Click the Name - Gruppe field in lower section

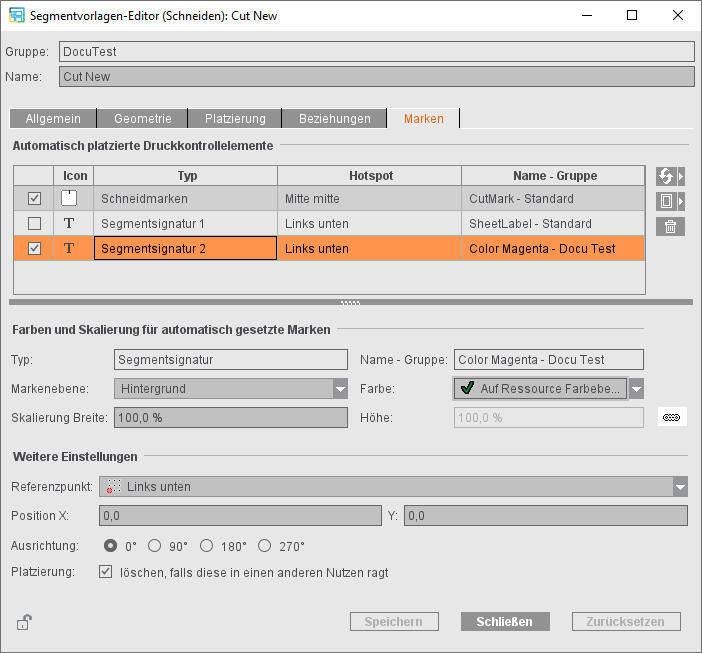549,359
